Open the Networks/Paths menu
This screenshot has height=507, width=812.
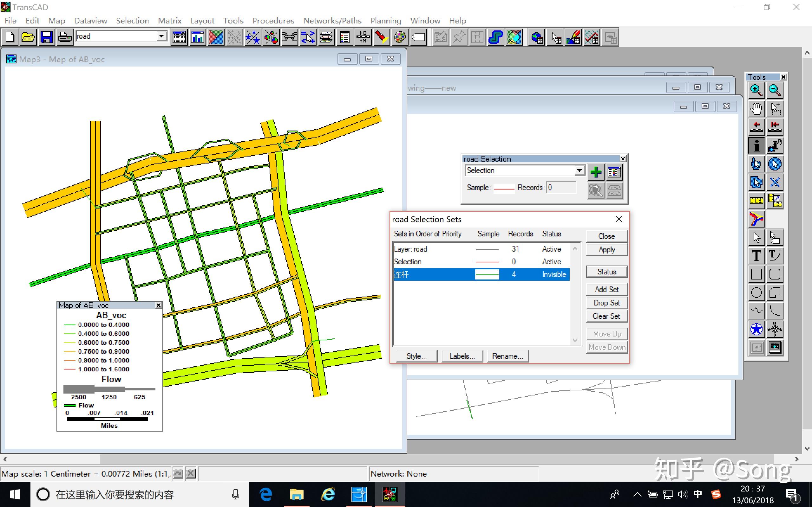[332, 21]
